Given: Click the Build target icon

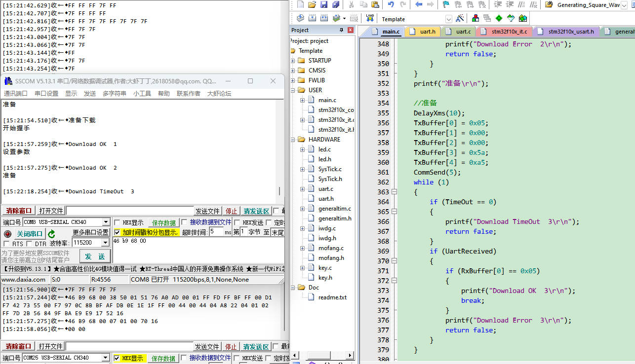Looking at the screenshot, I should [x=312, y=18].
